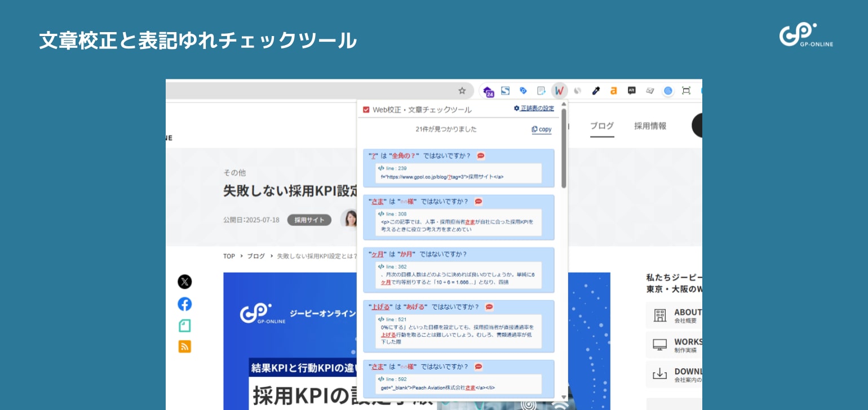This screenshot has height=410, width=868.
Task: Share the article on X
Action: pos(185,282)
